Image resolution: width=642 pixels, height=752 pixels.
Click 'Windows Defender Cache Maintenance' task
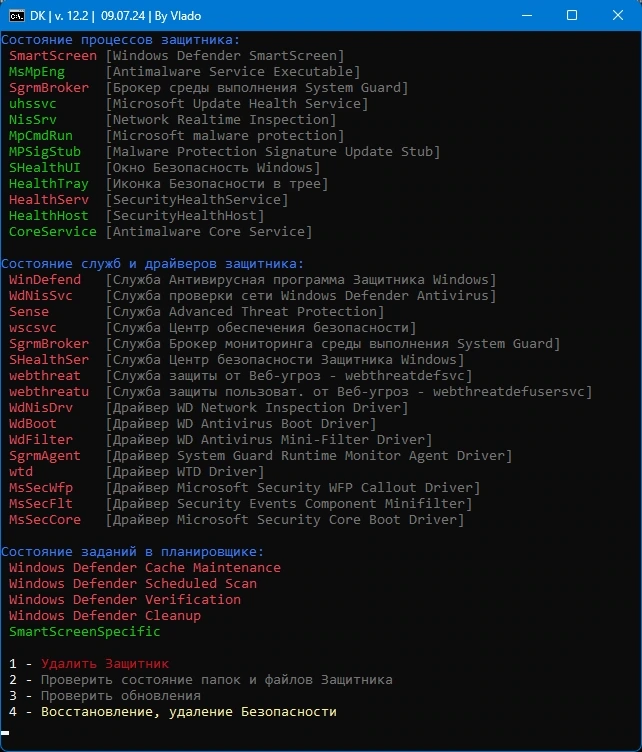[145, 567]
